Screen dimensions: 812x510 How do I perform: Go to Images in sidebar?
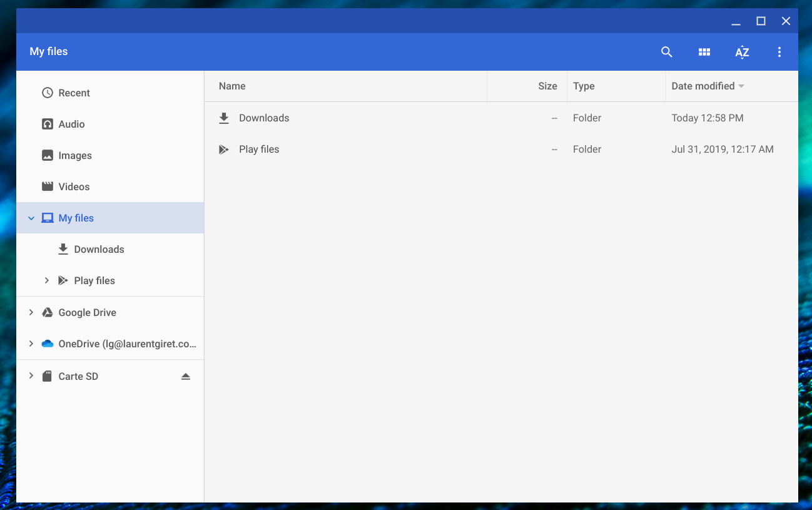(x=74, y=155)
